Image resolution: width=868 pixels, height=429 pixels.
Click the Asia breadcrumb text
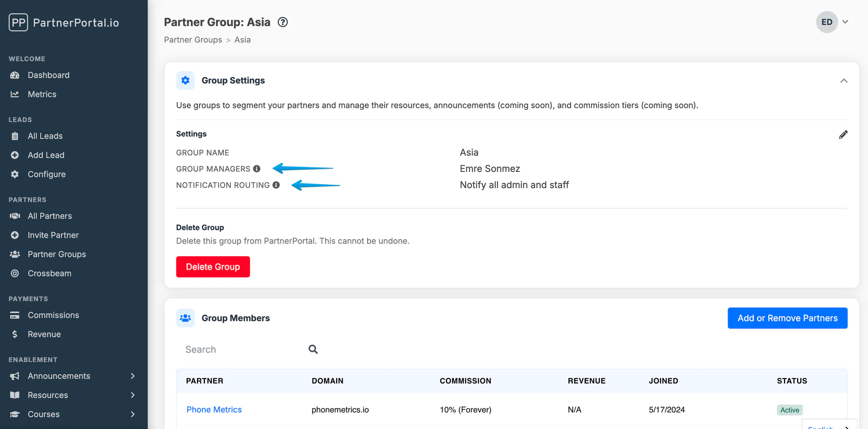point(242,40)
